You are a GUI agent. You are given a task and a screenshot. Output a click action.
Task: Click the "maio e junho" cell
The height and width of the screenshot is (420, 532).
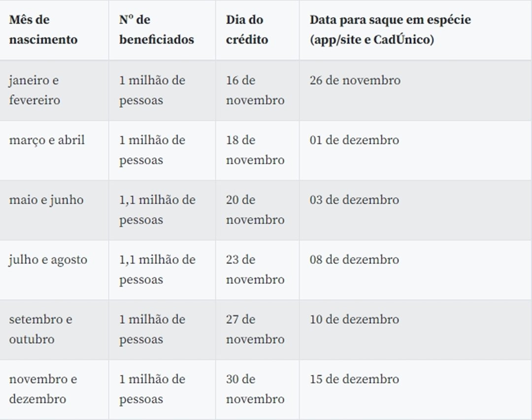point(46,200)
